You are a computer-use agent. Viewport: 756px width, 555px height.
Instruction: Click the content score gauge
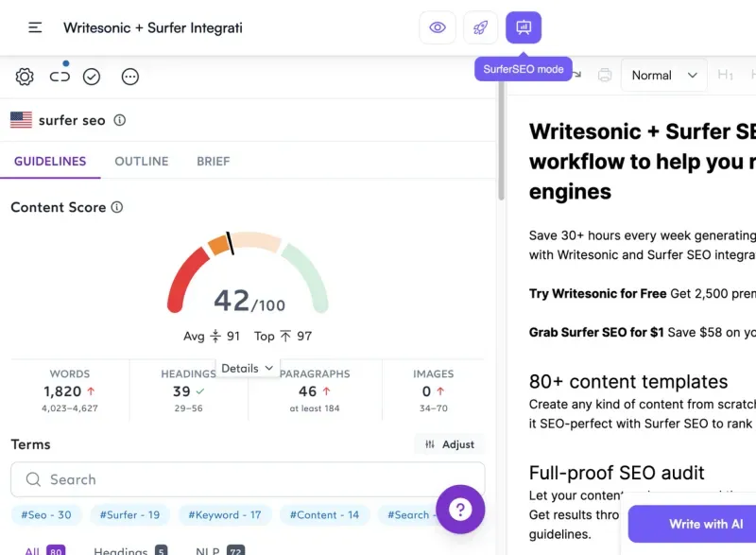pyautogui.click(x=248, y=271)
